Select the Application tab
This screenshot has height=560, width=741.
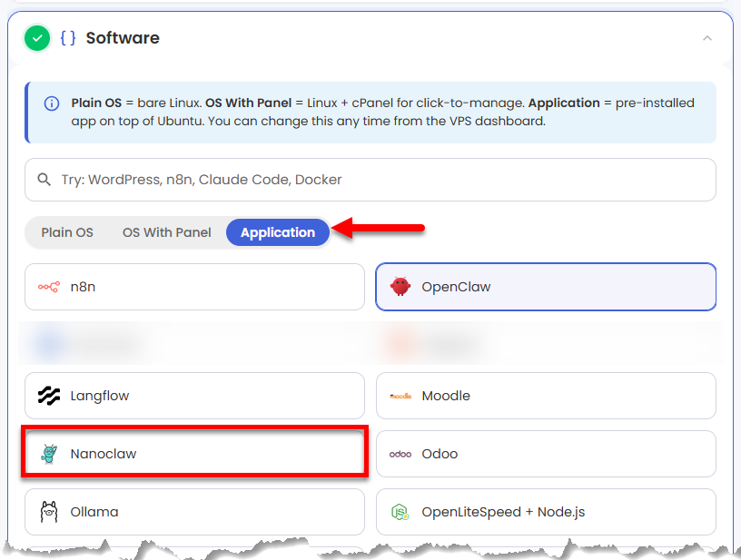point(278,232)
